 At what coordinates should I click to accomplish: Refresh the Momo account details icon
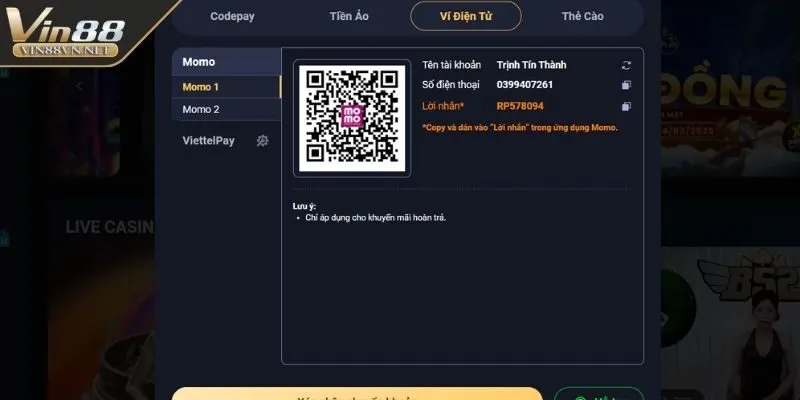click(x=626, y=65)
